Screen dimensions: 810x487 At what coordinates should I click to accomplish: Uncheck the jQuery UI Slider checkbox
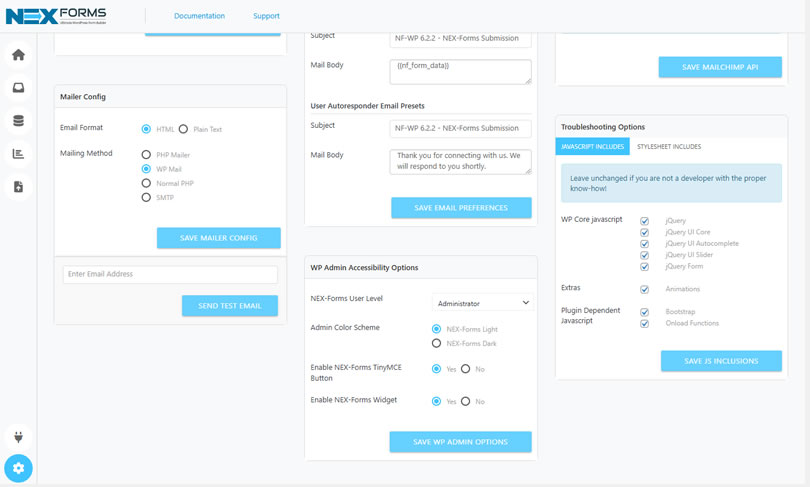644,255
